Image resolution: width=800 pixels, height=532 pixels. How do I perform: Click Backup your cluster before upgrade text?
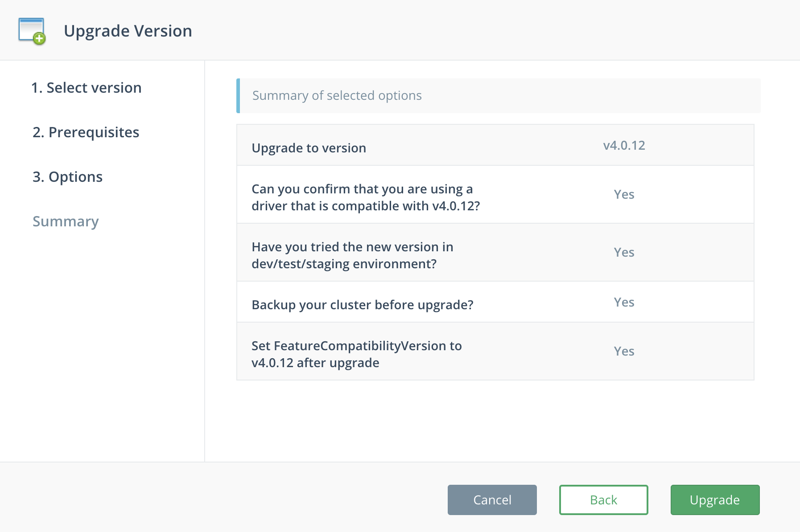362,305
